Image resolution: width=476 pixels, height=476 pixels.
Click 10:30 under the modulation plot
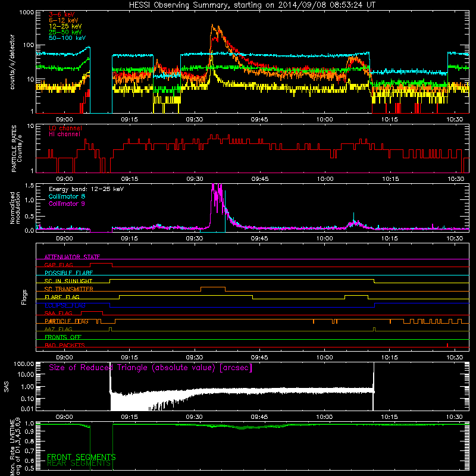tap(455, 239)
